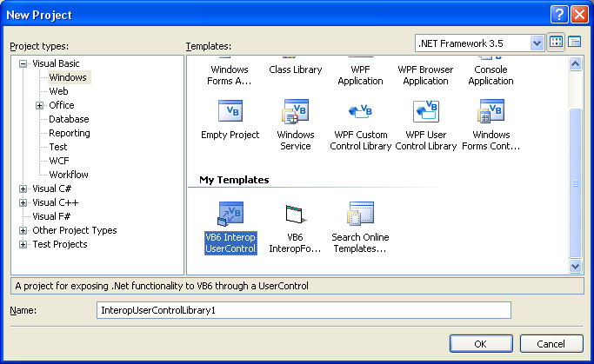Select the Workflow project type
Image resolution: width=594 pixels, height=364 pixels.
[69, 175]
